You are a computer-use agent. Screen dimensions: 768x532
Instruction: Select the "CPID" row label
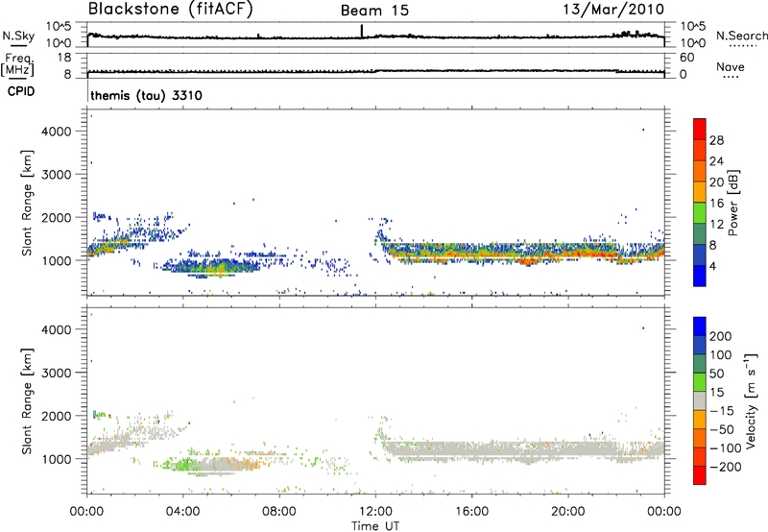tap(21, 91)
